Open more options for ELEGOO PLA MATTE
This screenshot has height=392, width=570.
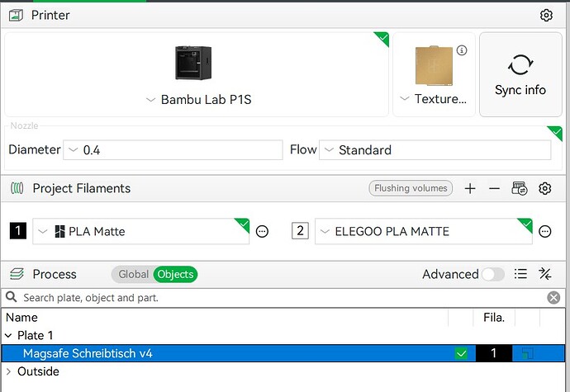[544, 231]
